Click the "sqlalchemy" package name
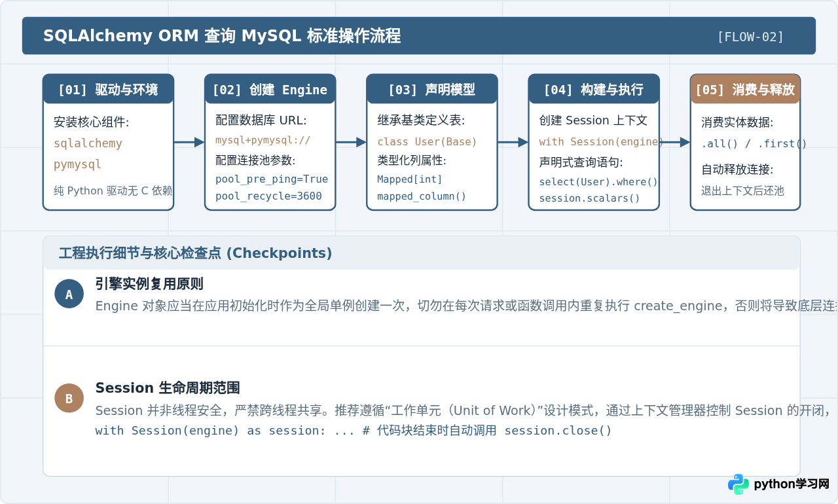This screenshot has height=504, width=838. coord(88,143)
